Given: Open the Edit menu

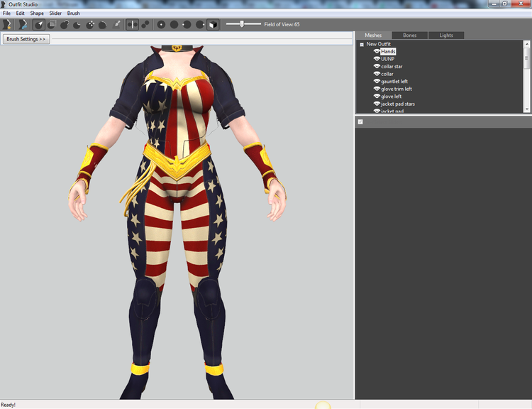Looking at the screenshot, I should [21, 13].
